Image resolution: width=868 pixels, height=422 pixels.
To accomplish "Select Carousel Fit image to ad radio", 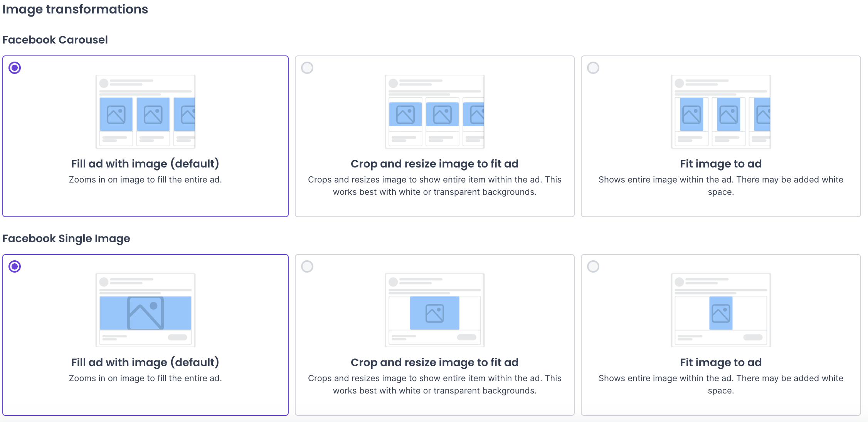I will tap(593, 68).
